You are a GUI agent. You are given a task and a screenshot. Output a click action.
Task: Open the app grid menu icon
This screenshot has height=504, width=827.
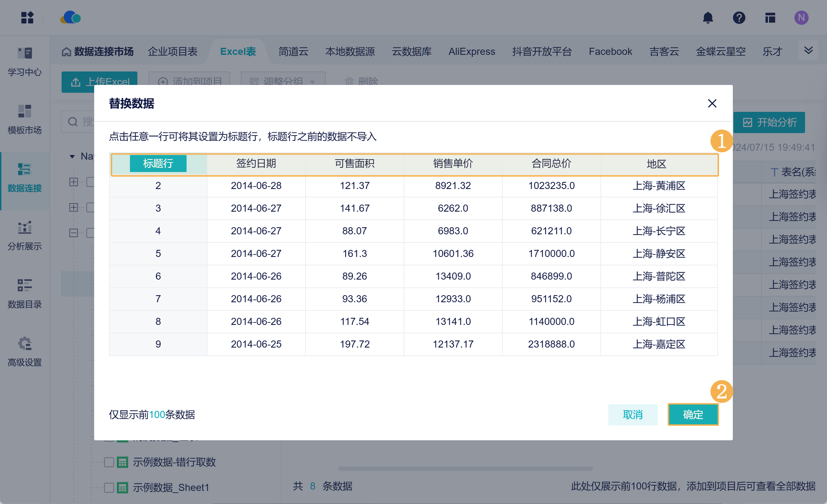pos(27,18)
